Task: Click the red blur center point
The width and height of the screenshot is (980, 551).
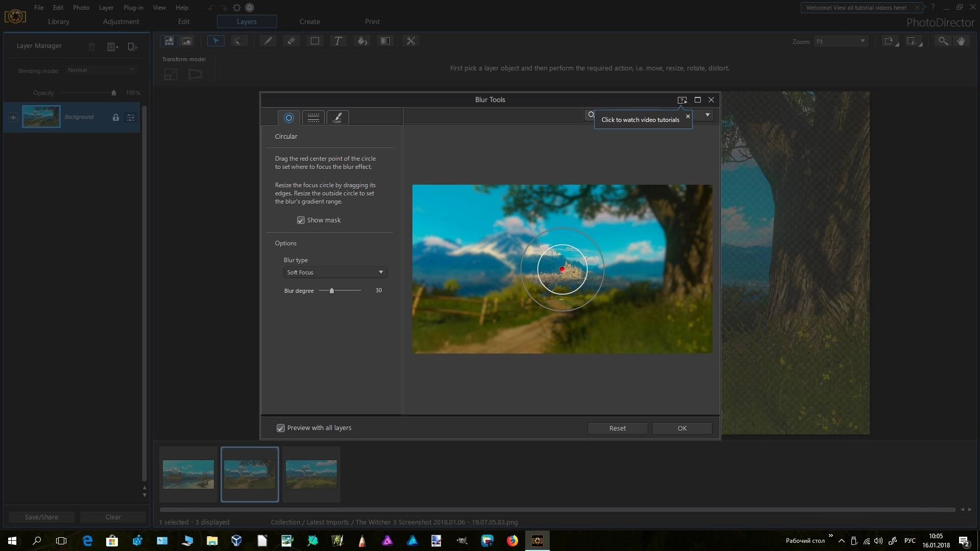Action: point(562,269)
